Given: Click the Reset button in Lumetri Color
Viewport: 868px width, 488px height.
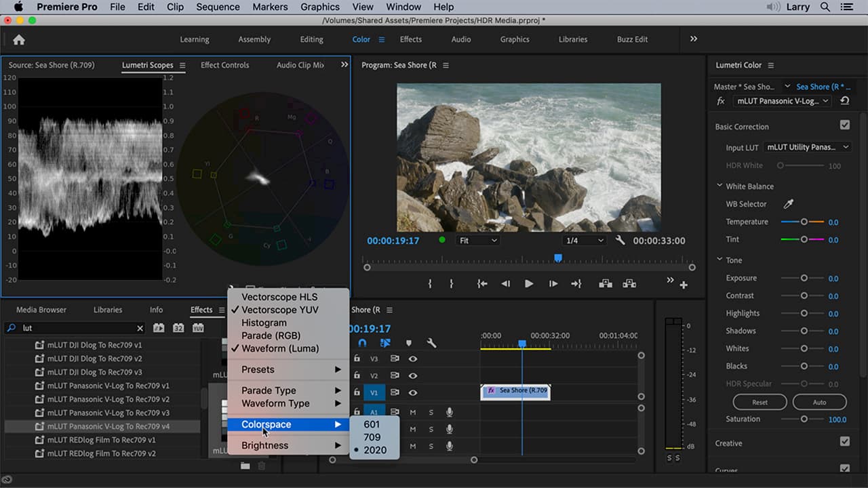Looking at the screenshot, I should pos(759,401).
